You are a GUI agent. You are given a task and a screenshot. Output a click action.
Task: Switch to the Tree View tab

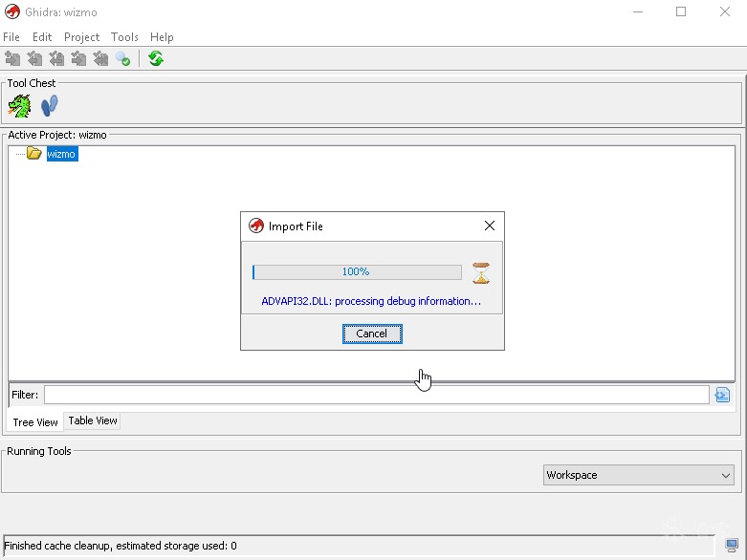[x=35, y=422]
